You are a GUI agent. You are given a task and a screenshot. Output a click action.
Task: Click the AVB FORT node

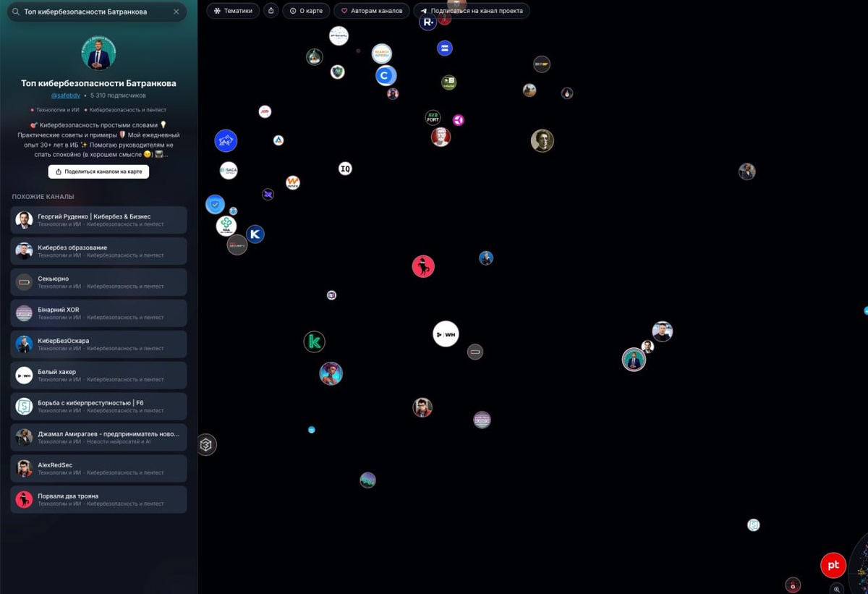433,118
